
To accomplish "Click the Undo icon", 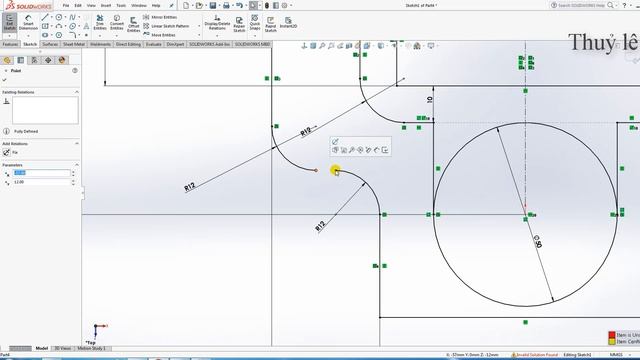I will point(239,5).
